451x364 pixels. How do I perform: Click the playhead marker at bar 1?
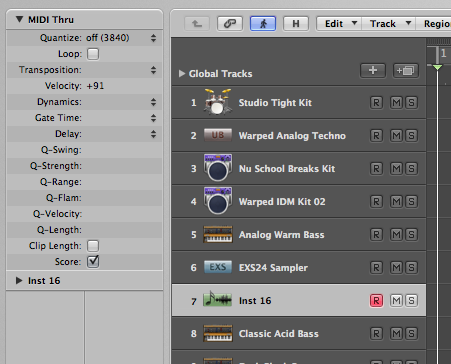tap(437, 67)
